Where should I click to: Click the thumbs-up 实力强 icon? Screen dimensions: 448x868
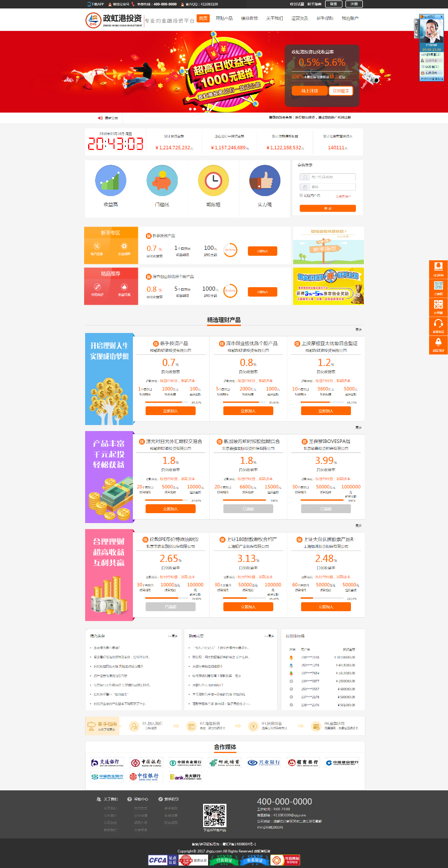[265, 181]
